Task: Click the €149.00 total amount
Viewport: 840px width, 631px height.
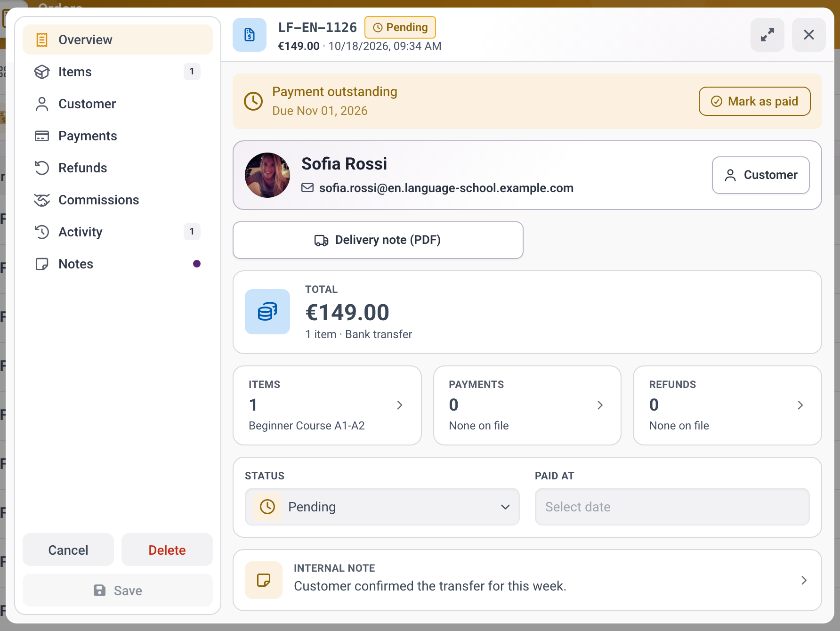Action: [347, 312]
